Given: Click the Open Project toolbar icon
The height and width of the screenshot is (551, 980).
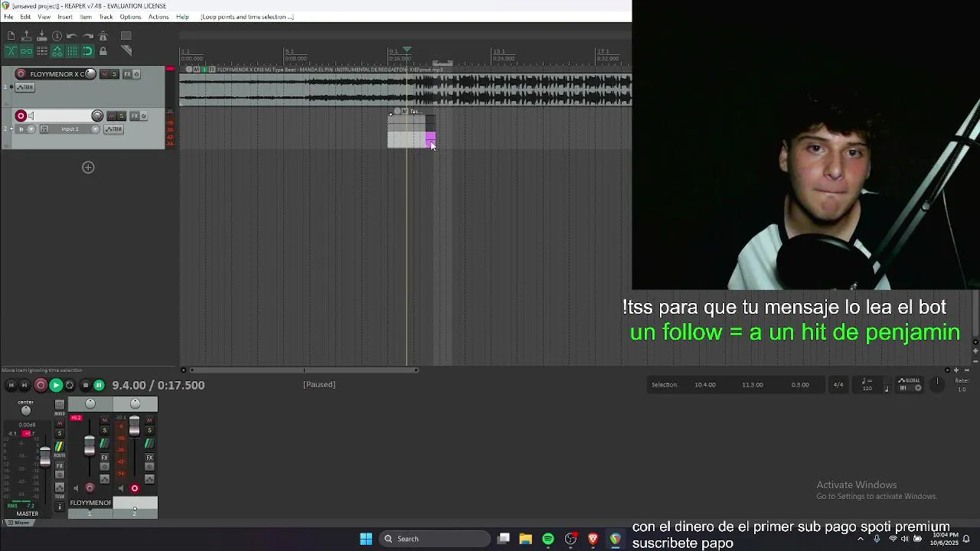Looking at the screenshot, I should click(26, 36).
